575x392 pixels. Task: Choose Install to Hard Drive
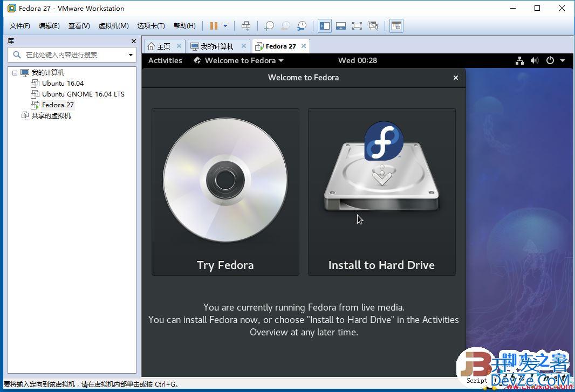point(382,192)
